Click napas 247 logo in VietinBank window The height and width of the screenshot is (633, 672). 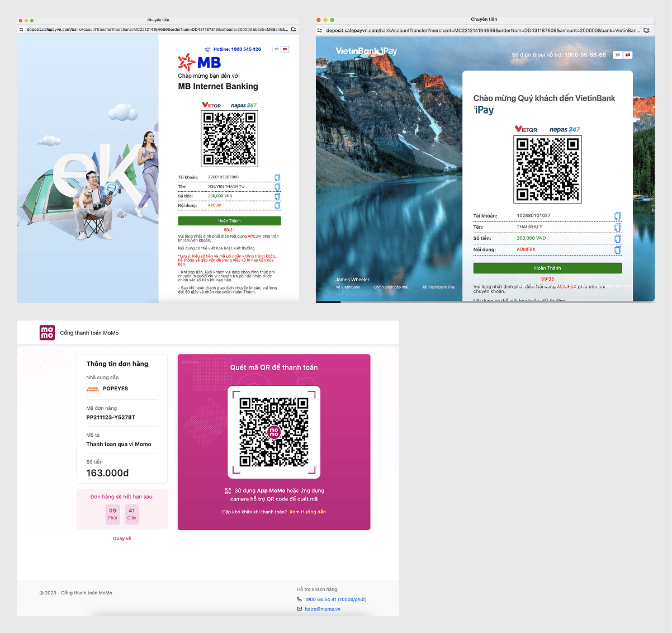pos(565,129)
